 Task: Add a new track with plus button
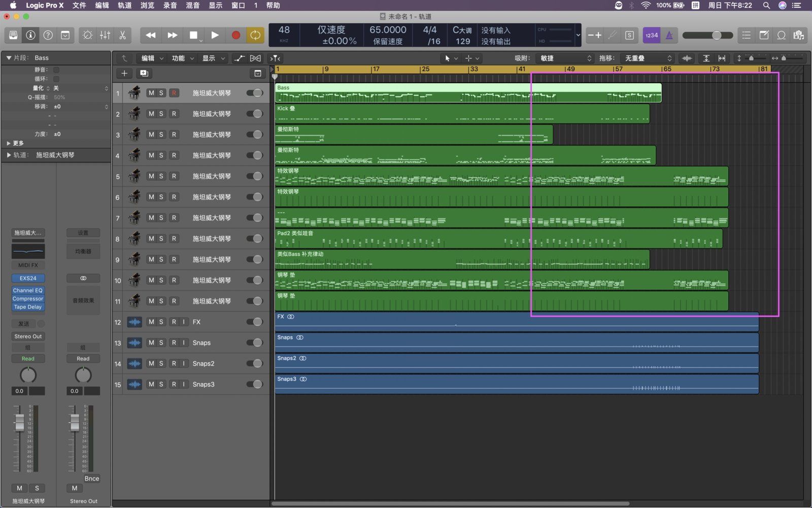(x=124, y=73)
